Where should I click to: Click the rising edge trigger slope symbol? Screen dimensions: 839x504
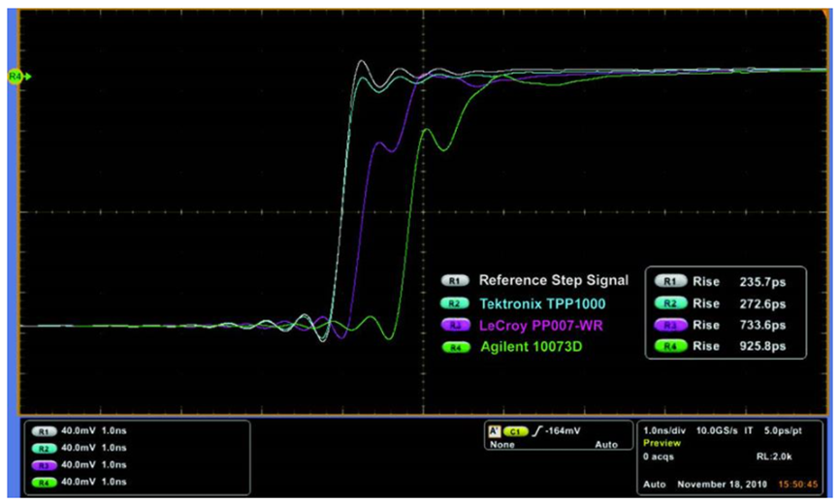click(533, 431)
